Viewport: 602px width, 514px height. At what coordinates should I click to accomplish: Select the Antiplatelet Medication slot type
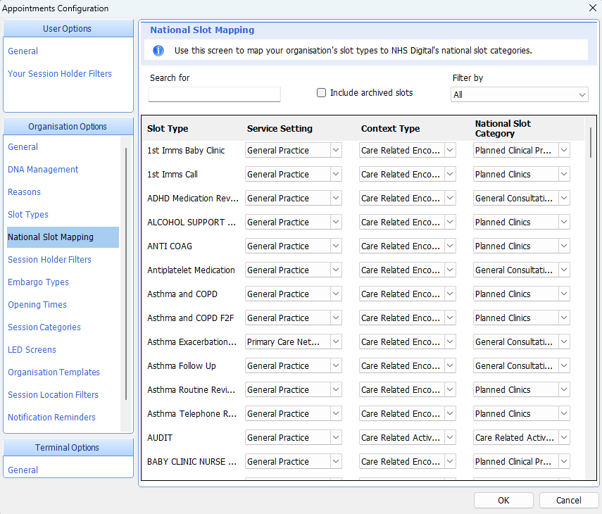coord(191,270)
